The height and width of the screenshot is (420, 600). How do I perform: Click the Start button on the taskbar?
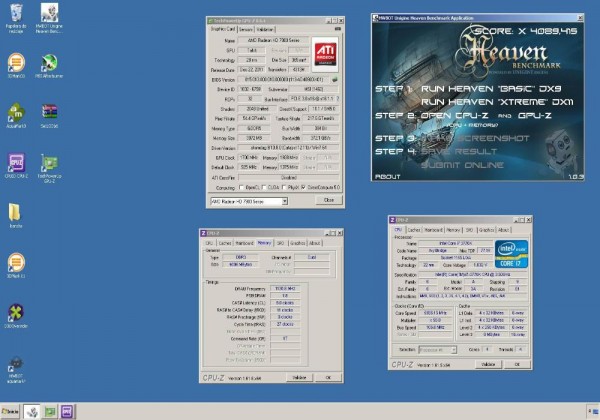10,412
